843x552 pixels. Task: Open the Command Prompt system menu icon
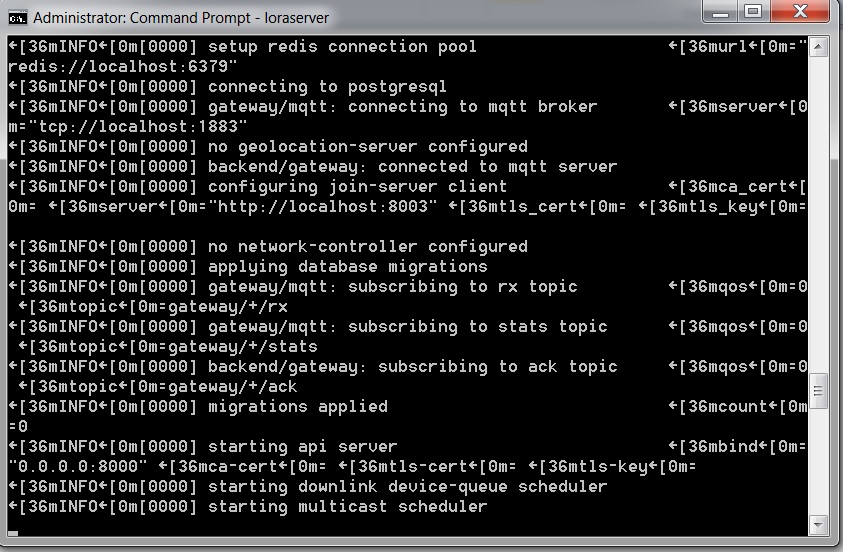click(17, 18)
